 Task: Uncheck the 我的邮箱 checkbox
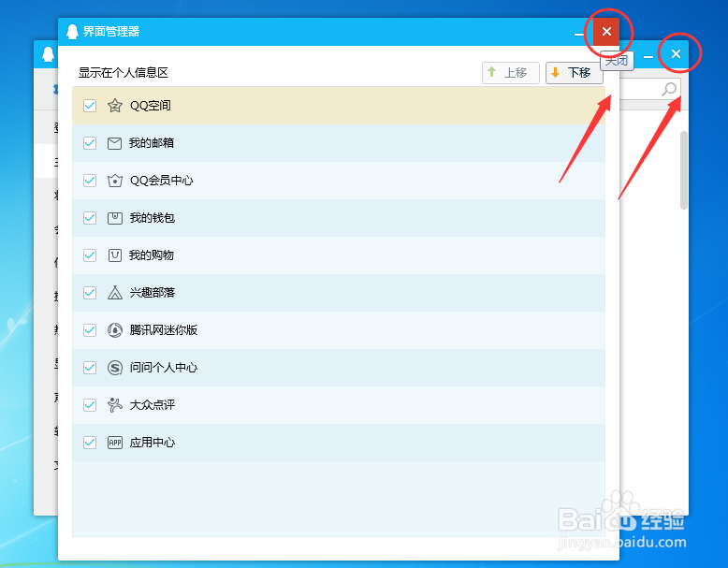tap(90, 143)
